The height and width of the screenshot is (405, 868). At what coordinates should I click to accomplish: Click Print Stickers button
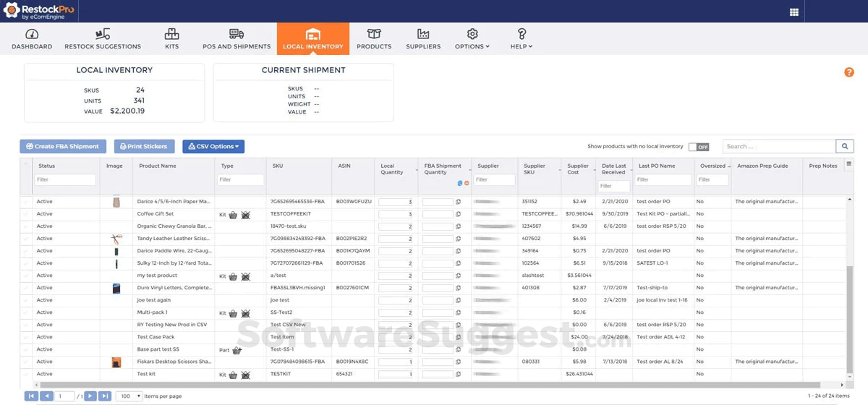(144, 146)
